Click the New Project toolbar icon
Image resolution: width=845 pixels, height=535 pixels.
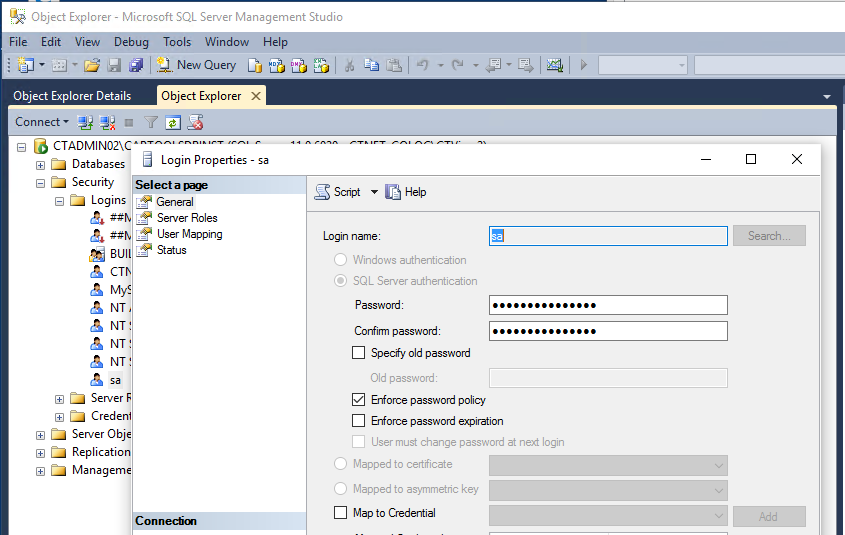click(x=26, y=65)
